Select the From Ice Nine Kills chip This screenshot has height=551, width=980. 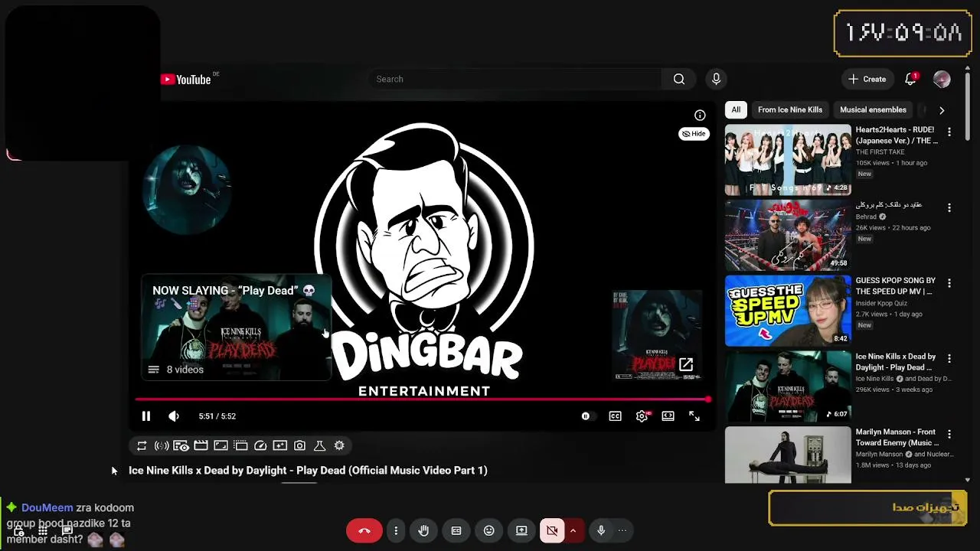tap(790, 109)
